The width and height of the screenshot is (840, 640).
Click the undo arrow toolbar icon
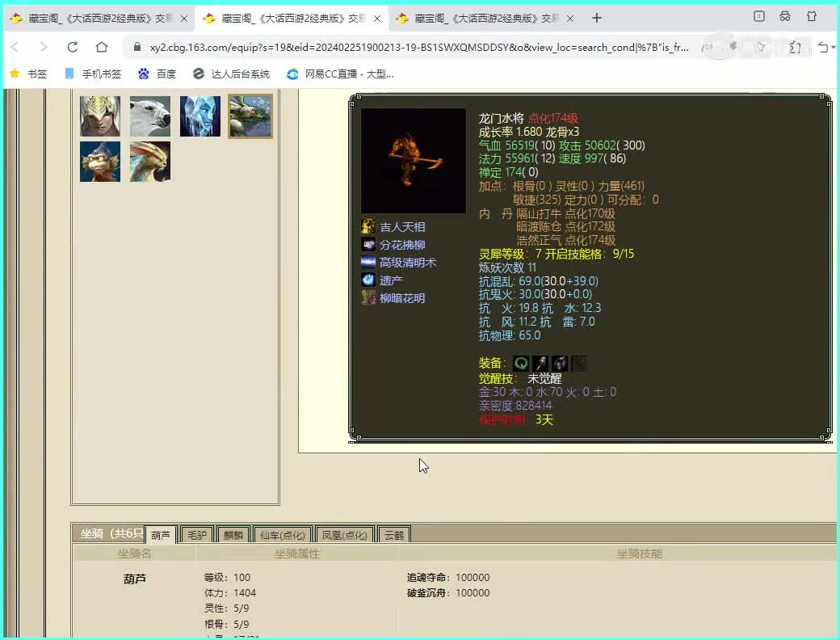coord(823,48)
